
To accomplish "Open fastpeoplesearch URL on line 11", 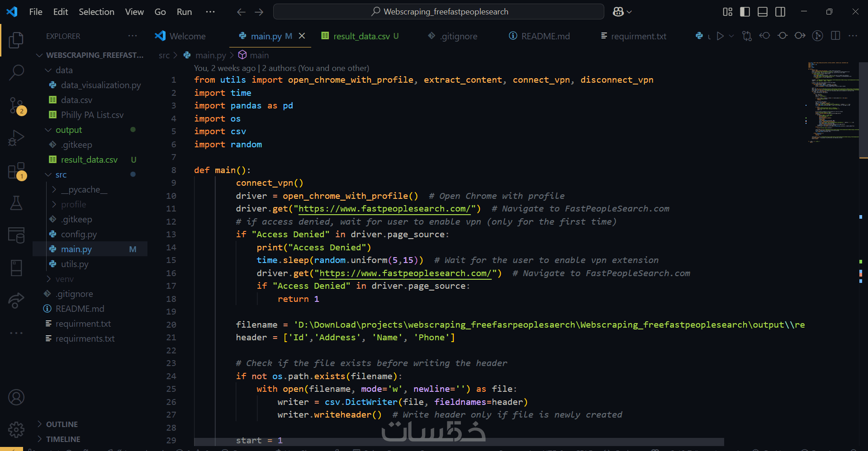I will pyautogui.click(x=385, y=209).
